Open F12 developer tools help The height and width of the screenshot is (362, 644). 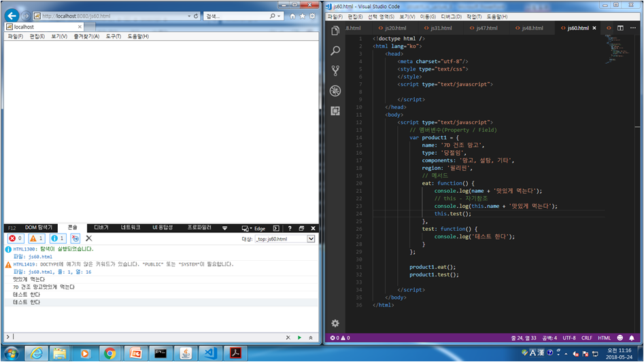[x=290, y=228]
